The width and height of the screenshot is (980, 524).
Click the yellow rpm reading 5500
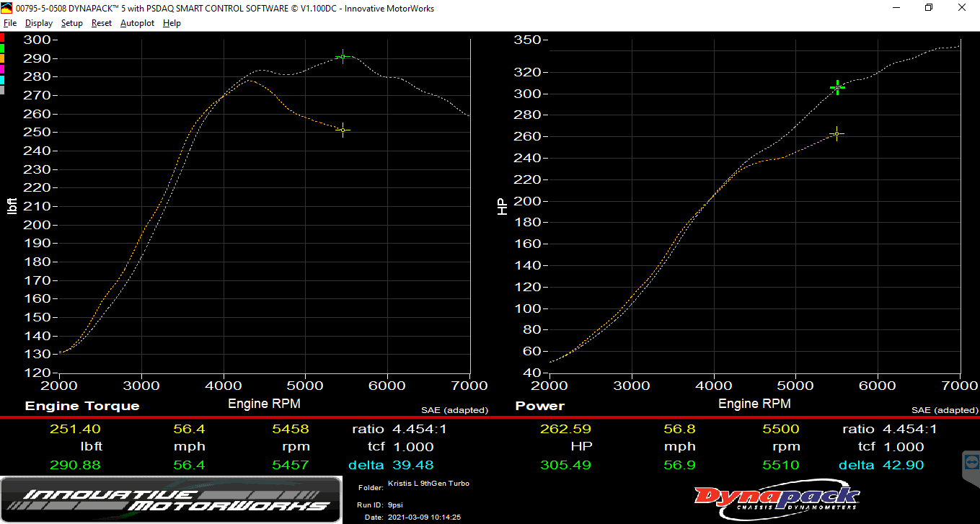(781, 429)
